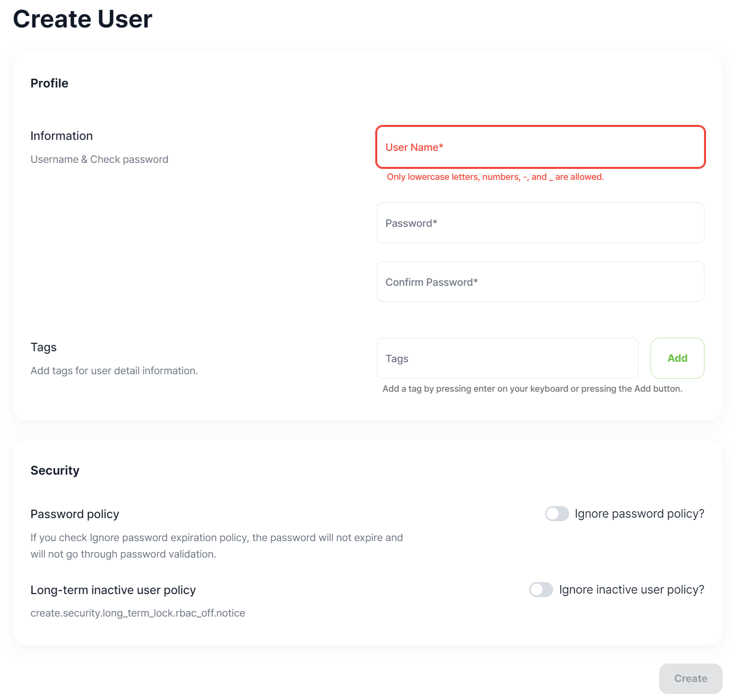This screenshot has height=700, width=731.
Task: Click the lowercase letters validation error message
Action: click(x=495, y=177)
